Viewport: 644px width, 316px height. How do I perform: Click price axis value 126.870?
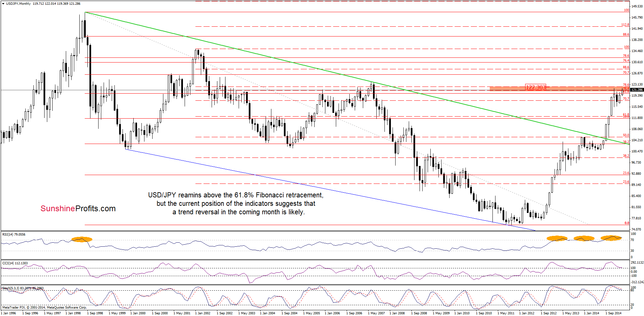(637, 73)
